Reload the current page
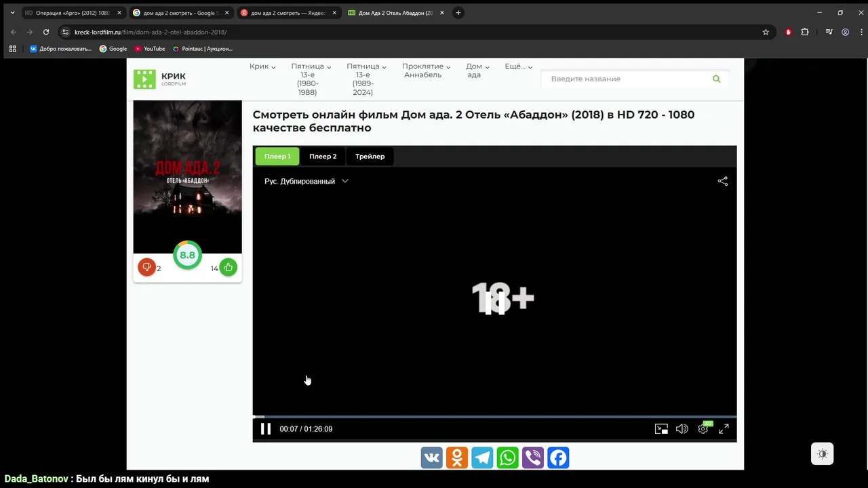This screenshot has height=488, width=868. pos(46,32)
